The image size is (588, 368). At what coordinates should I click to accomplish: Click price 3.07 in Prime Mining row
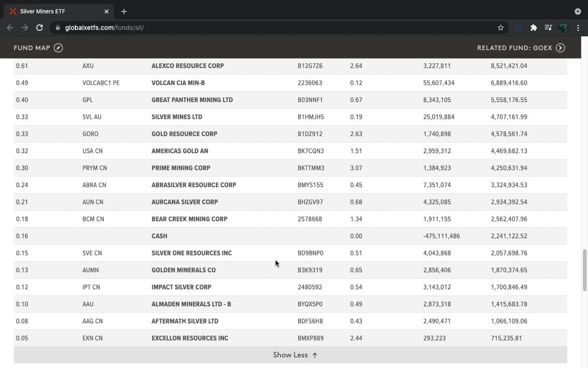pyautogui.click(x=356, y=168)
